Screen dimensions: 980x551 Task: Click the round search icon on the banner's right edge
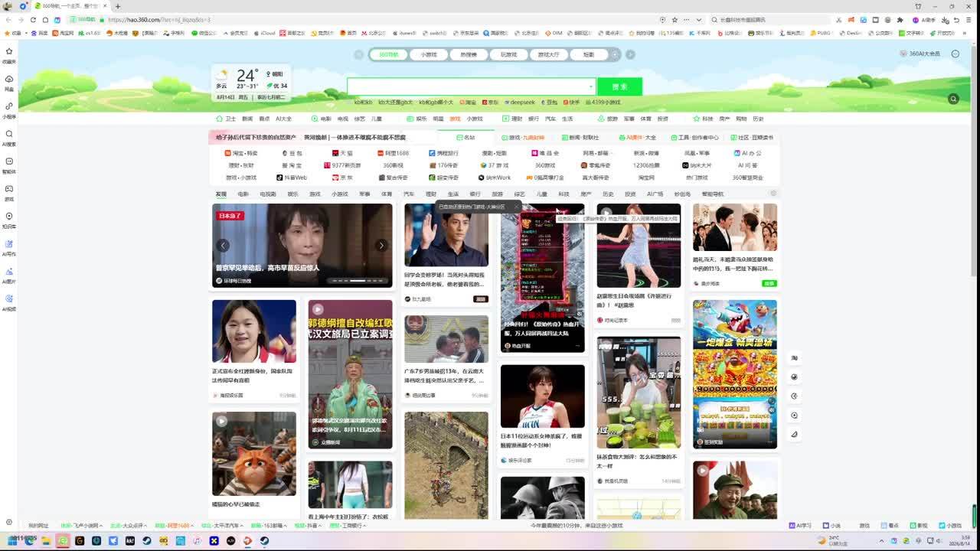[x=953, y=99]
